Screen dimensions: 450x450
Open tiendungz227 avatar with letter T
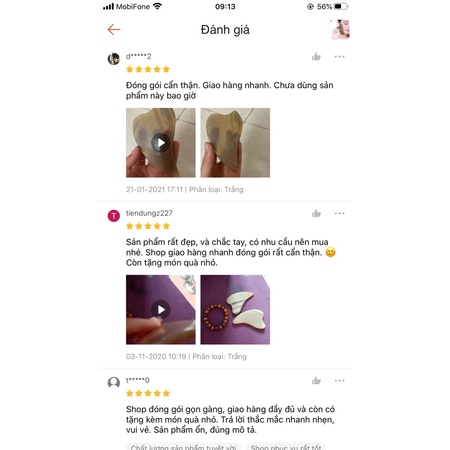pos(114,216)
